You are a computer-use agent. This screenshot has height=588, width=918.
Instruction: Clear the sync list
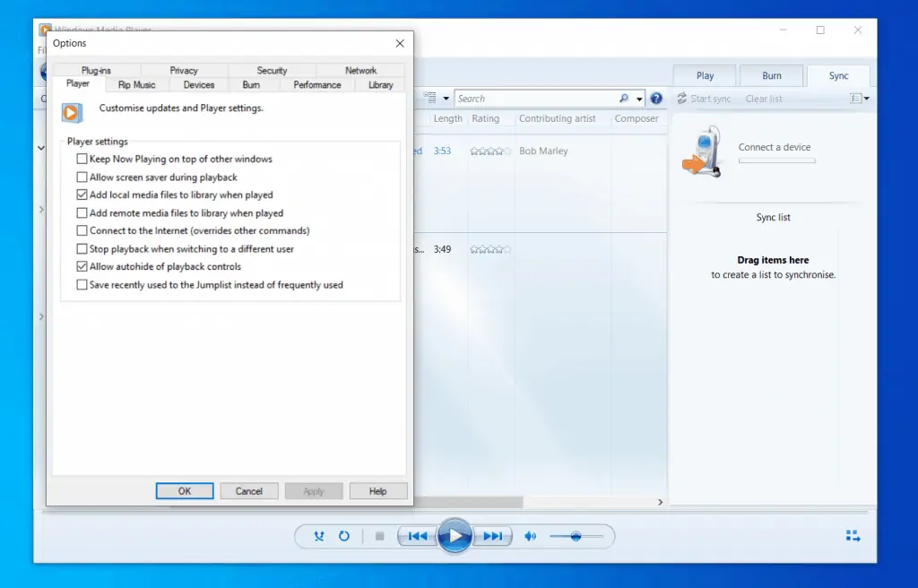coord(763,99)
